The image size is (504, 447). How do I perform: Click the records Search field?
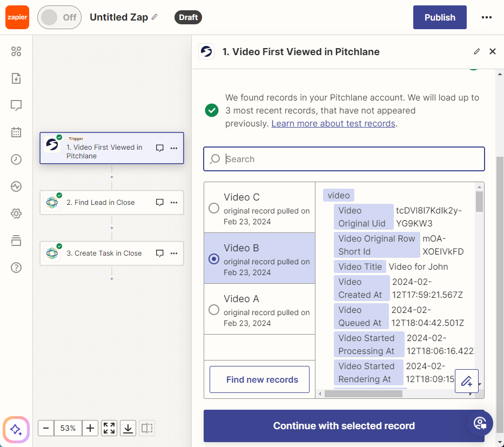click(x=344, y=159)
